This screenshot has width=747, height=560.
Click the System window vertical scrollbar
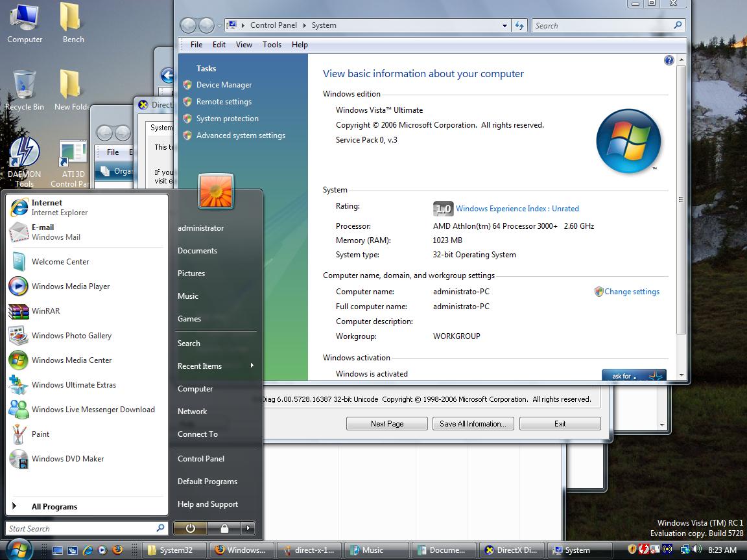[681, 200]
